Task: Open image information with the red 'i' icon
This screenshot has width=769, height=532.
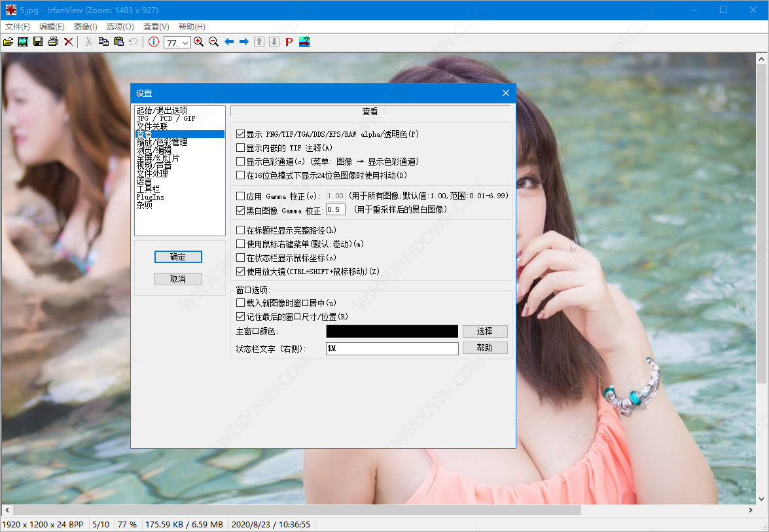Action: (x=154, y=42)
